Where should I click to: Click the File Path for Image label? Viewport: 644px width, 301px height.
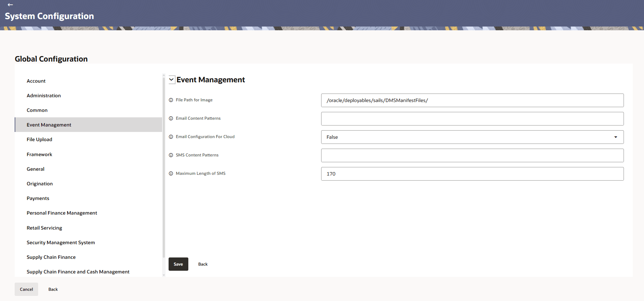pos(194,100)
